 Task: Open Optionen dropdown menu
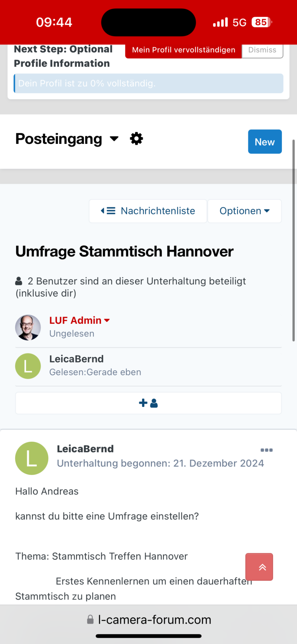[x=244, y=211]
